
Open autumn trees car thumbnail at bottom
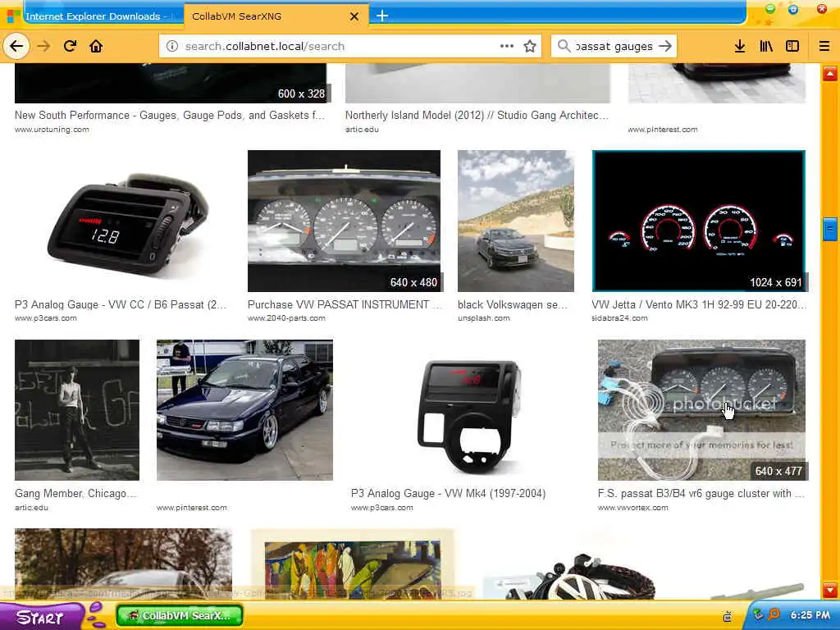coord(123,564)
